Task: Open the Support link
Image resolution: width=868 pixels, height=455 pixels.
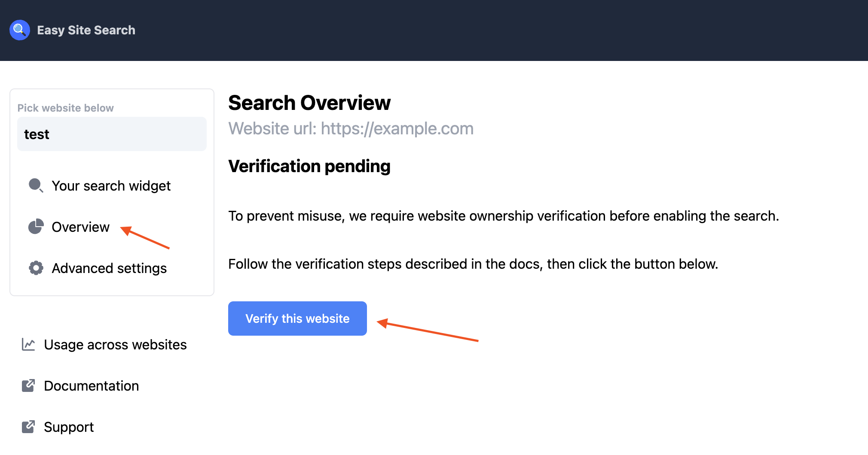Action: click(69, 427)
